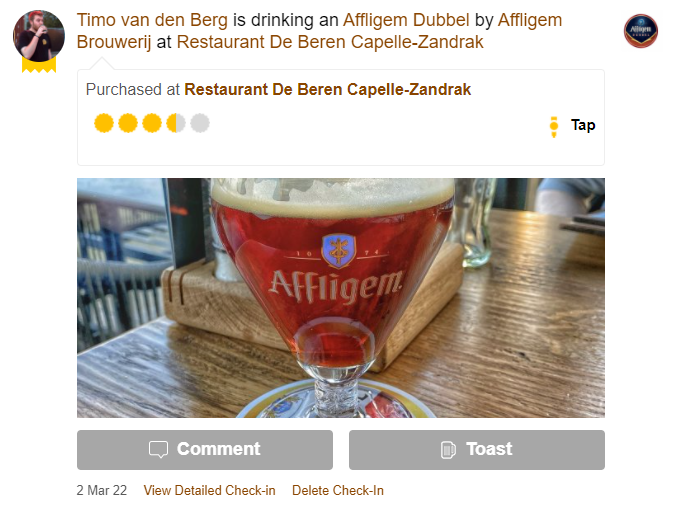Image resolution: width=682 pixels, height=506 pixels.
Task: Open the Affligem beer label logo
Action: coord(640,31)
